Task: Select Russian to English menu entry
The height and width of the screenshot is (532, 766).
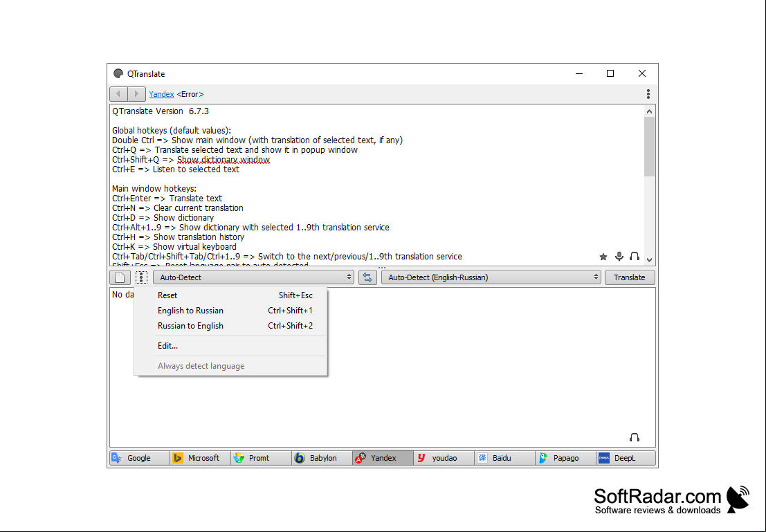Action: [x=230, y=325]
